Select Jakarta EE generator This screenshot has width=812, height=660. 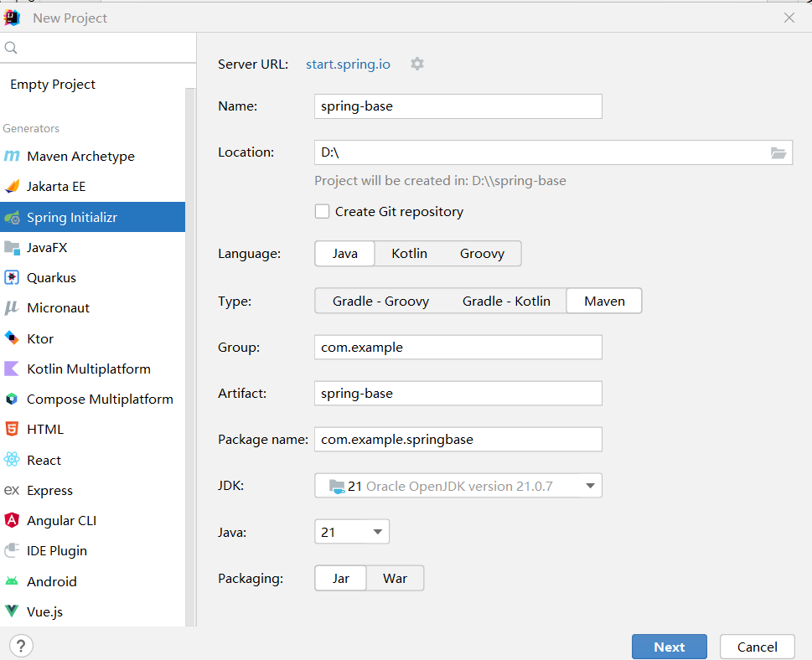[x=93, y=186]
